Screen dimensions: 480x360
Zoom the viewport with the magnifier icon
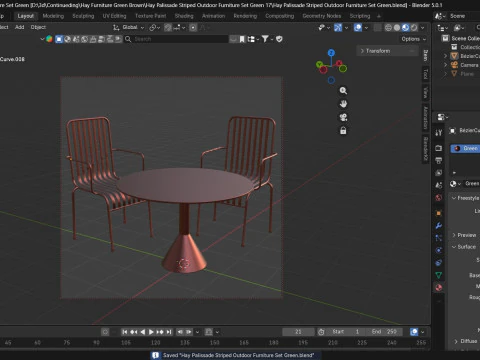tap(343, 90)
